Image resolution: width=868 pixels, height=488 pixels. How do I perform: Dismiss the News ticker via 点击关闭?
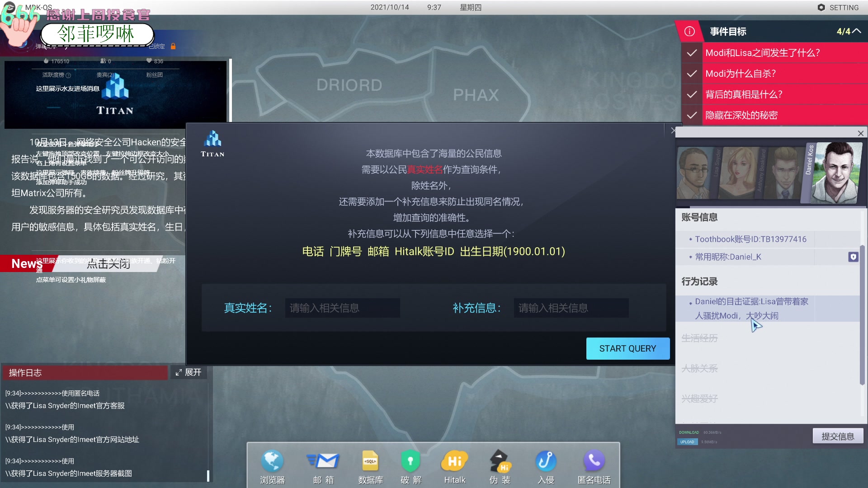point(108,264)
